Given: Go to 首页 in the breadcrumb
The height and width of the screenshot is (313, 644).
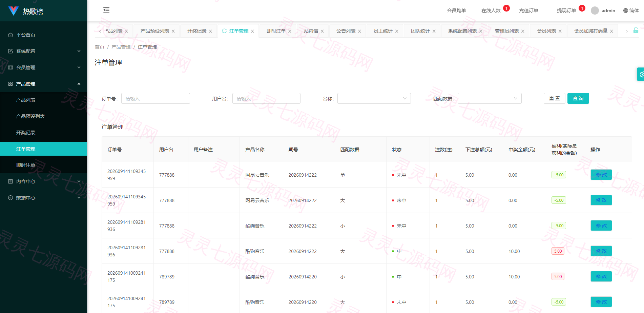Looking at the screenshot, I should point(100,47).
